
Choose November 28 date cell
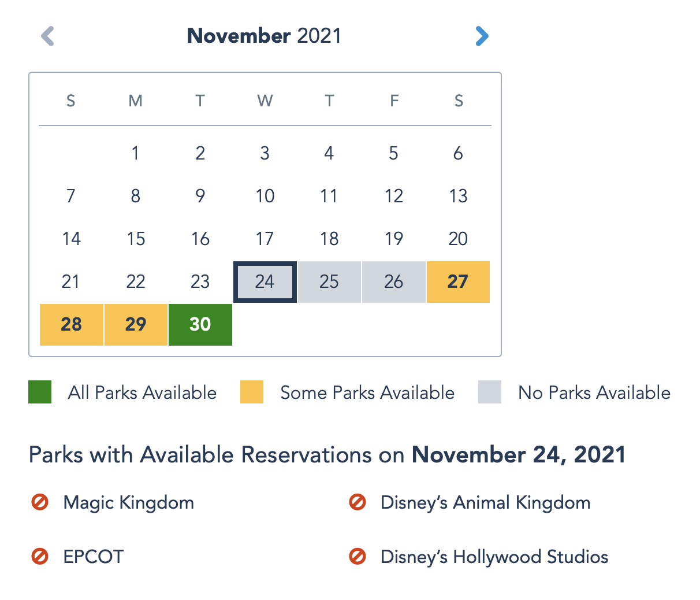(71, 324)
